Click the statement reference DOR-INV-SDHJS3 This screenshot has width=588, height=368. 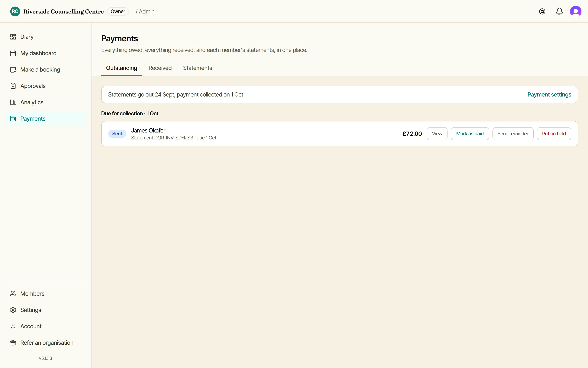click(174, 138)
